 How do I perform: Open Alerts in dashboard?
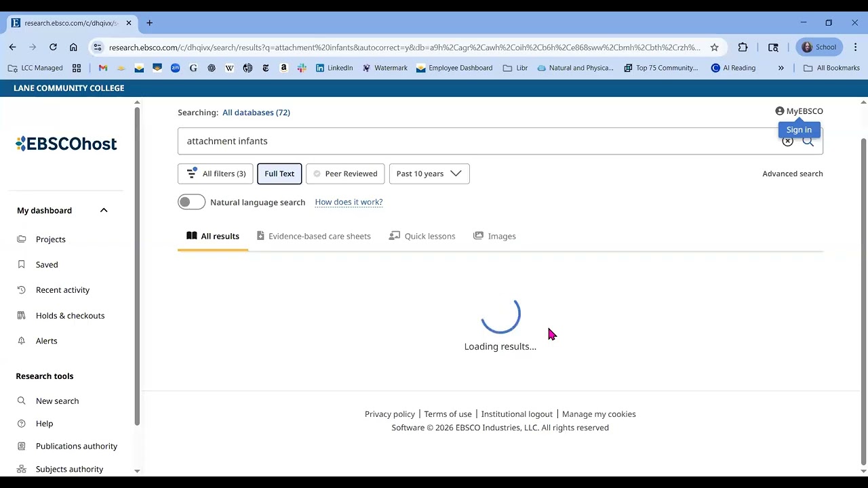pos(46,341)
